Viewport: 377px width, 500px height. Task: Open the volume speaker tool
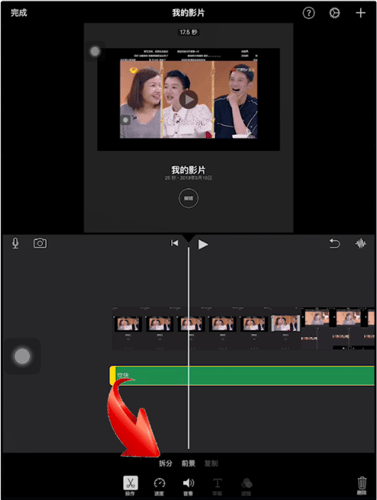click(188, 486)
